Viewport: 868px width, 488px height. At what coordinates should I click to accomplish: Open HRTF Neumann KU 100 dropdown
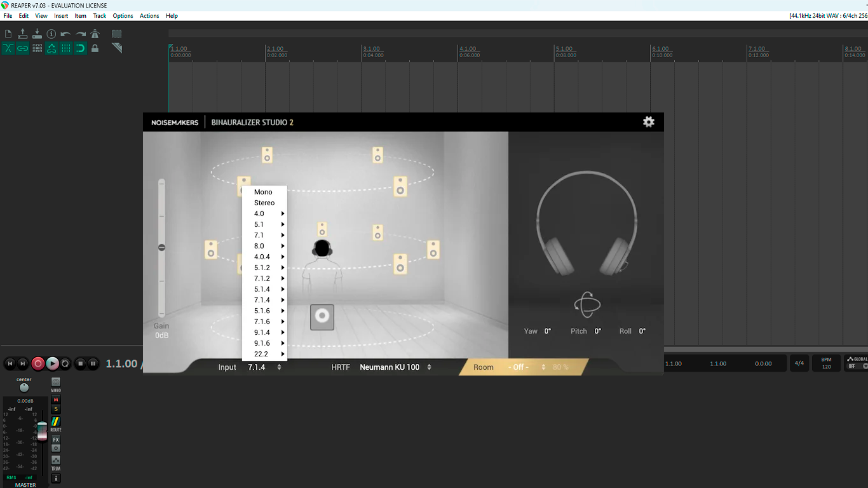click(x=395, y=367)
